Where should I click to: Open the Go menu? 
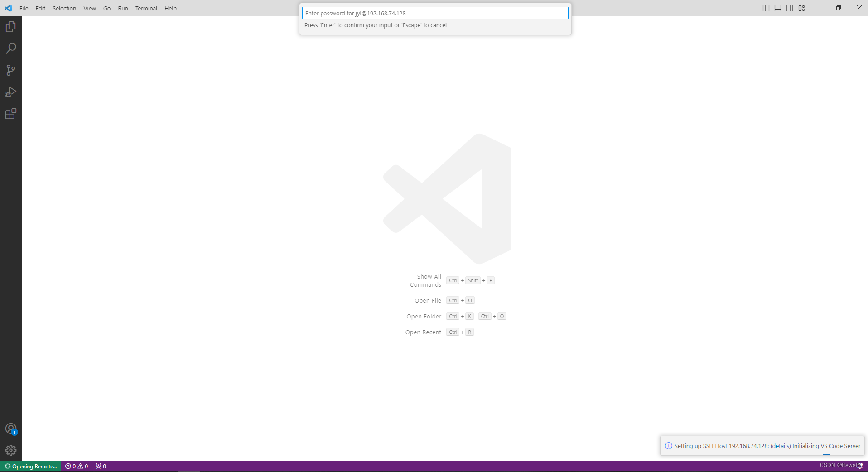coord(107,8)
